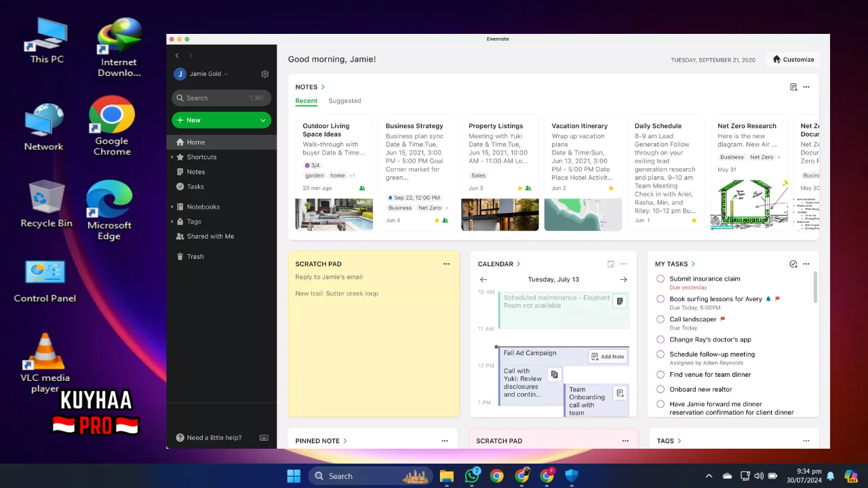868x488 pixels.
Task: Complete Change Ray's doctor's app task
Action: point(660,340)
